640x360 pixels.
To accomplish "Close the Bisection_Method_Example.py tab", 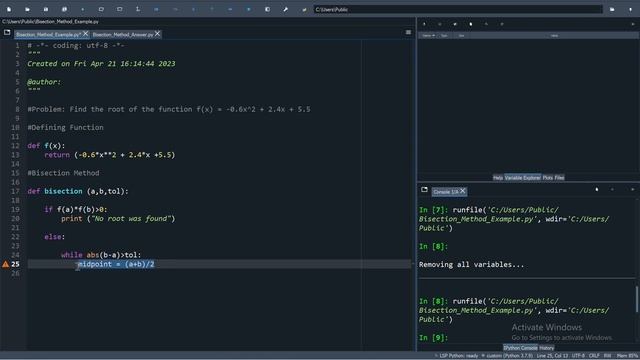I will [85, 34].
